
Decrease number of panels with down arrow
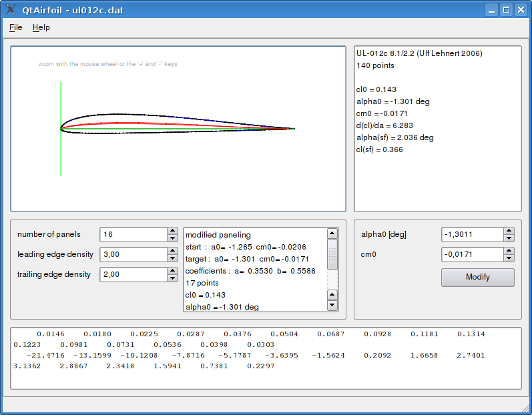[172, 238]
